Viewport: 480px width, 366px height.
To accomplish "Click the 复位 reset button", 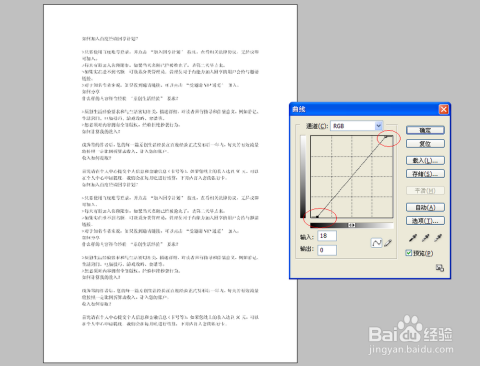I will pos(425,144).
